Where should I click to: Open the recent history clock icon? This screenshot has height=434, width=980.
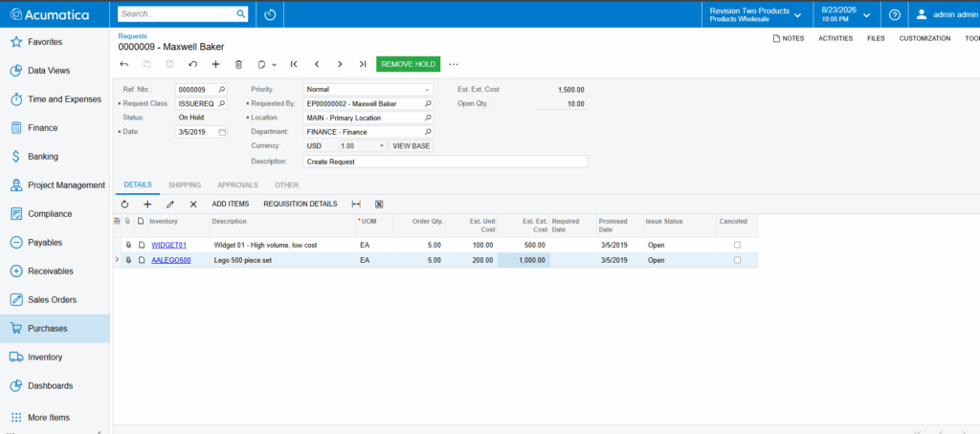pyautogui.click(x=270, y=14)
